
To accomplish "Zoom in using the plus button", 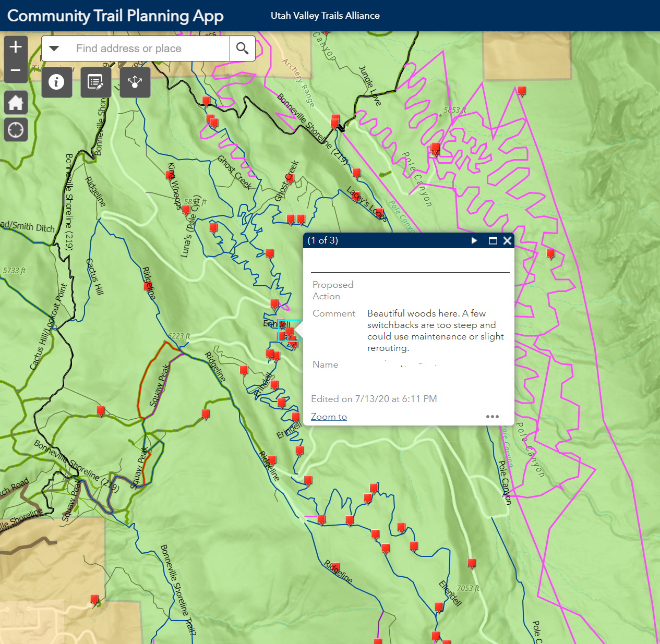I will pos(16,47).
